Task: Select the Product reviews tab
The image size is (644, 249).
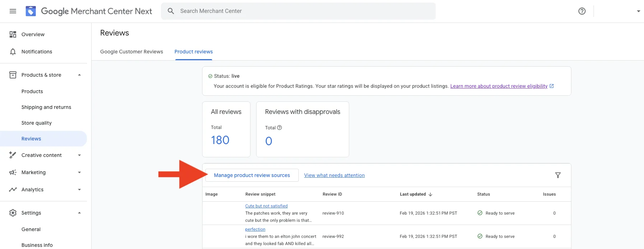Action: [x=194, y=52]
